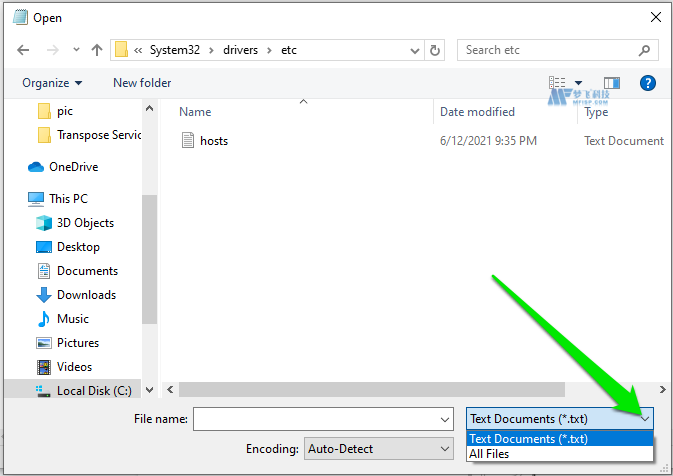
Task: Pick Text Documents (*.txt) option
Action: tap(529, 439)
